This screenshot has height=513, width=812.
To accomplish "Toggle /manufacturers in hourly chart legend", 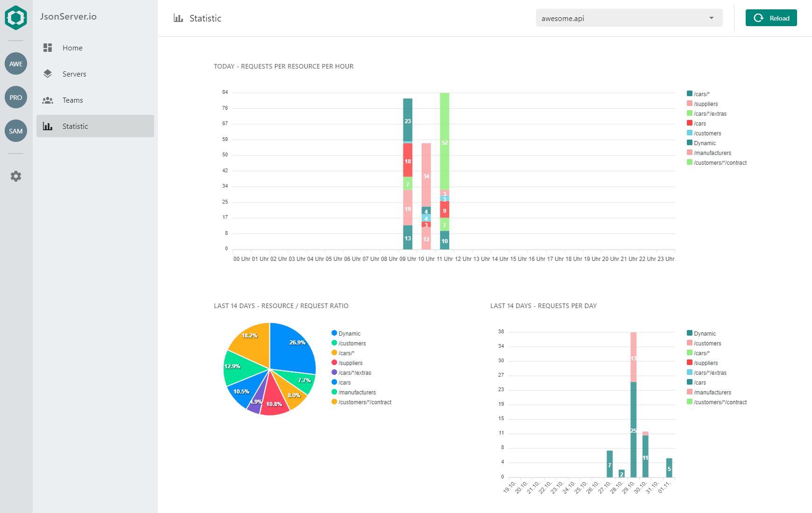I will pyautogui.click(x=709, y=153).
